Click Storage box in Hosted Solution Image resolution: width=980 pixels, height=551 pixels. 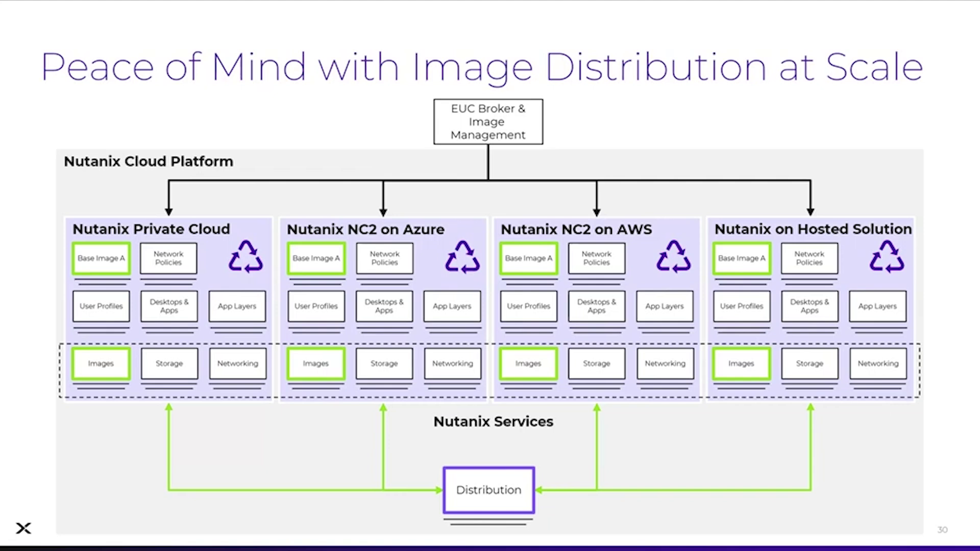(x=810, y=364)
